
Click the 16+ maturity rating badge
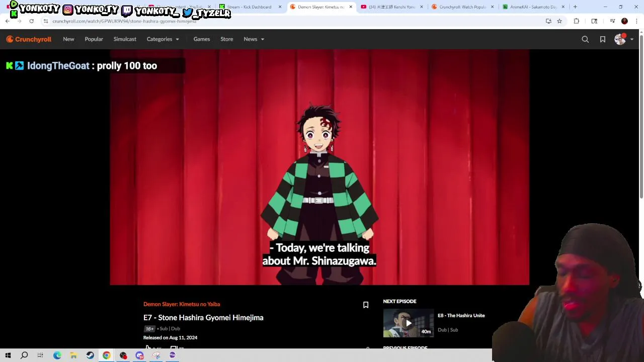[149, 329]
